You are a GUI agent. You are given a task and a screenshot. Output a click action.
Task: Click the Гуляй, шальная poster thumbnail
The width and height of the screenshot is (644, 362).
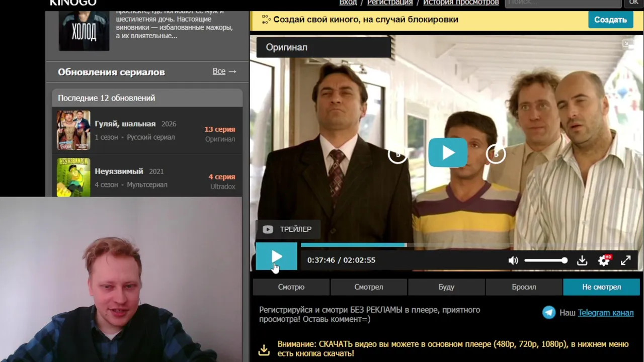tap(73, 130)
